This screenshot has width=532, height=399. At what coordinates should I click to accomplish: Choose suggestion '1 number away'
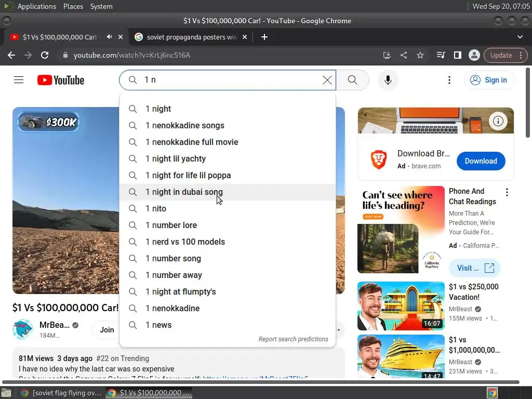pos(228,275)
